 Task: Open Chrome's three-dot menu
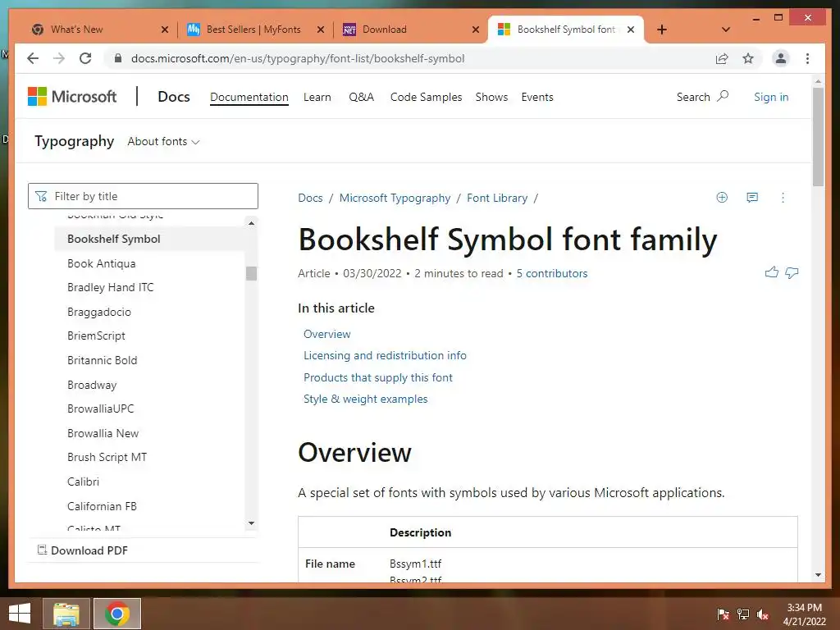807,58
